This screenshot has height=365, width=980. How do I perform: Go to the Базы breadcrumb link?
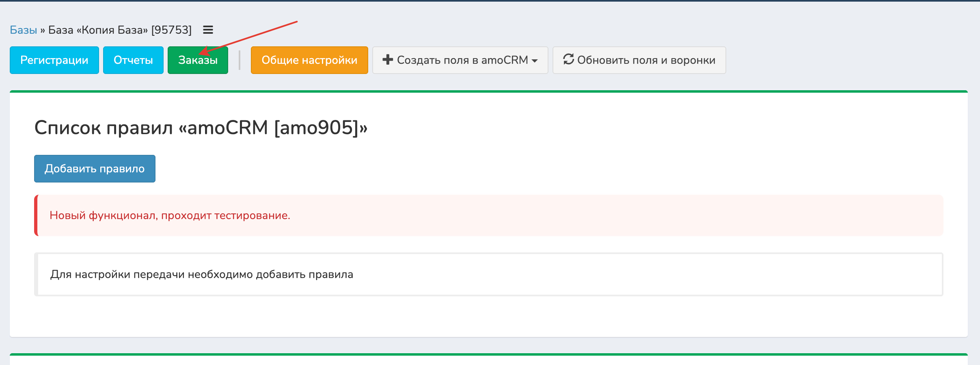point(23,30)
